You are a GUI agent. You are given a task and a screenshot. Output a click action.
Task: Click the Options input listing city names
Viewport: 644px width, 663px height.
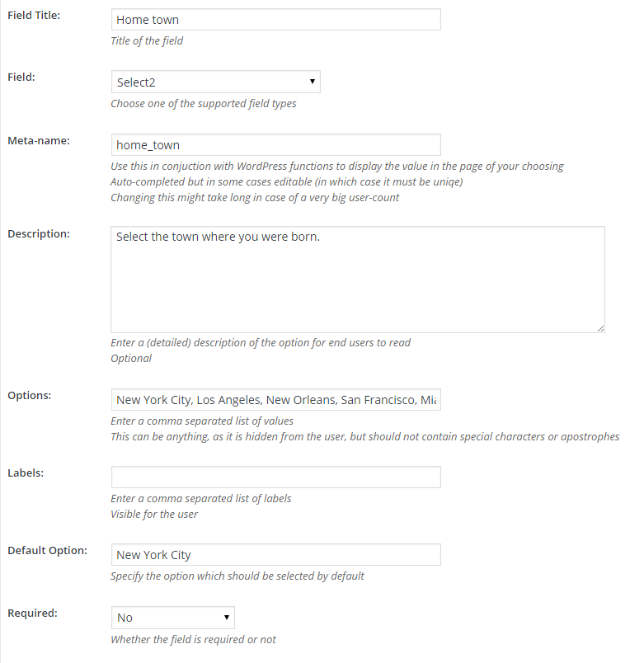[x=275, y=400]
